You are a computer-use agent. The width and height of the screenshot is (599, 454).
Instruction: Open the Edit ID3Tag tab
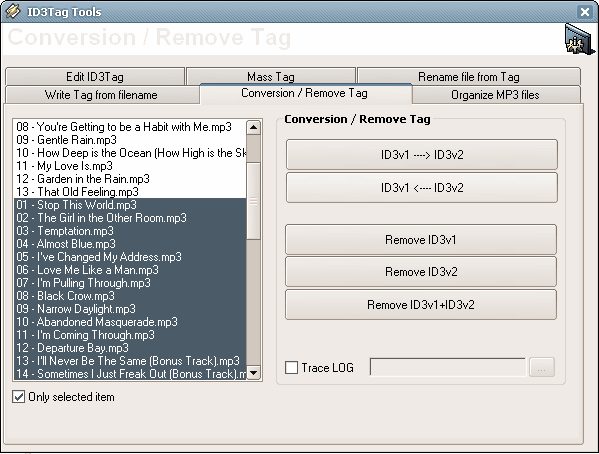(95, 76)
